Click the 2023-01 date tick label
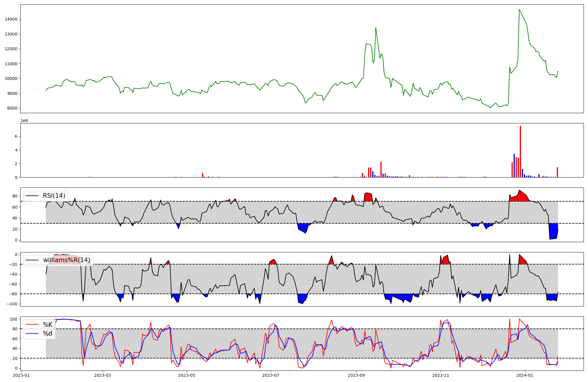This screenshot has height=382, width=588. click(21, 375)
